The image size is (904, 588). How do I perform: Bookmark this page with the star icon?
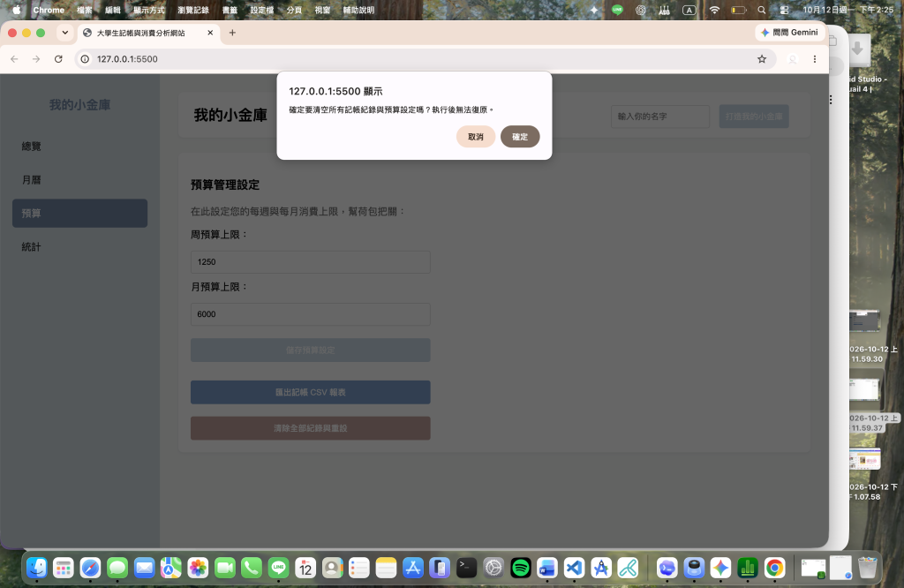(762, 59)
